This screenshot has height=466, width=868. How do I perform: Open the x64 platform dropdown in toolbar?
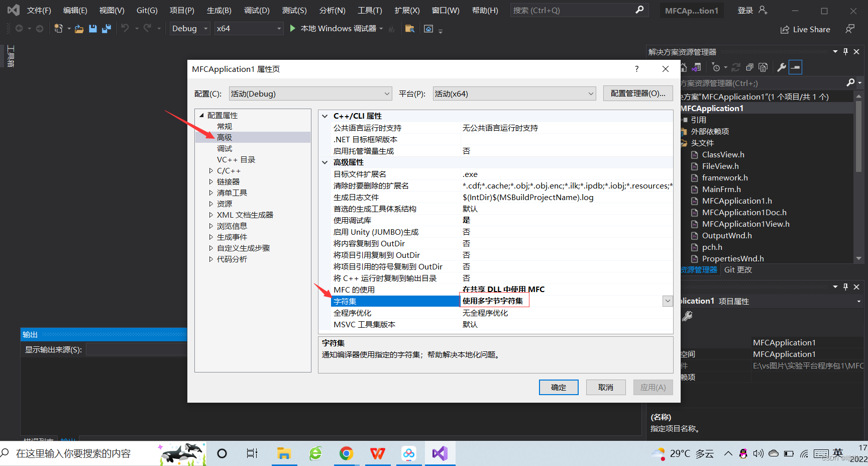click(249, 29)
